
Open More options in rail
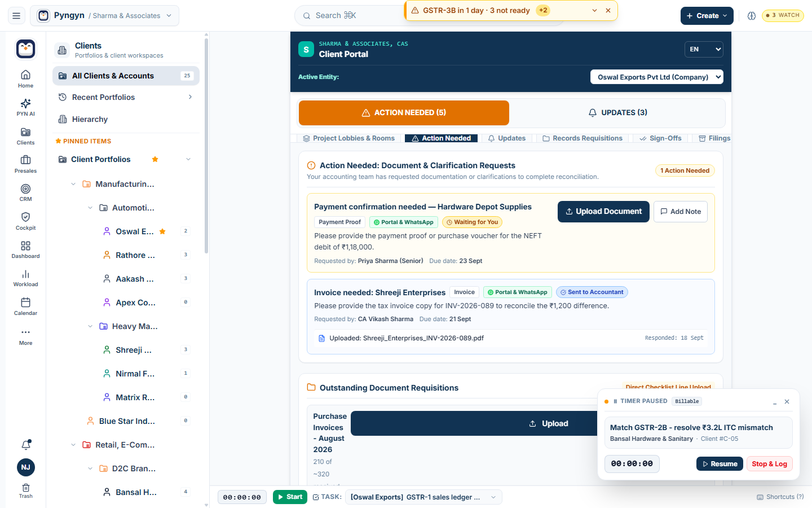[25, 336]
